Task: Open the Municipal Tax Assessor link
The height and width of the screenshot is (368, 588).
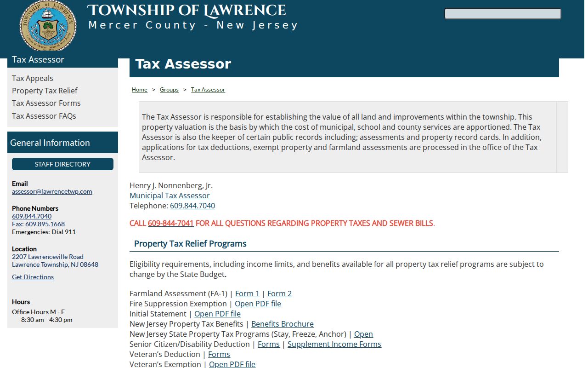Action: [170, 195]
